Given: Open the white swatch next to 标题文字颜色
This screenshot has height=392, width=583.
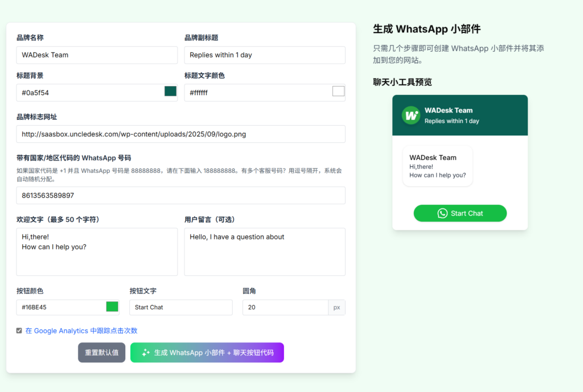Looking at the screenshot, I should (337, 92).
